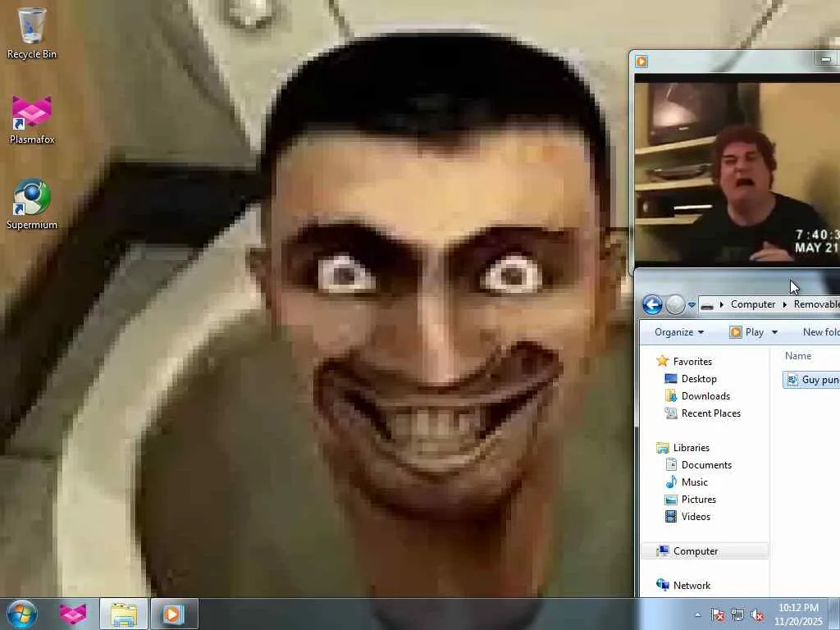Click the Favorites star icon
Image resolution: width=840 pixels, height=630 pixels.
pyautogui.click(x=663, y=361)
